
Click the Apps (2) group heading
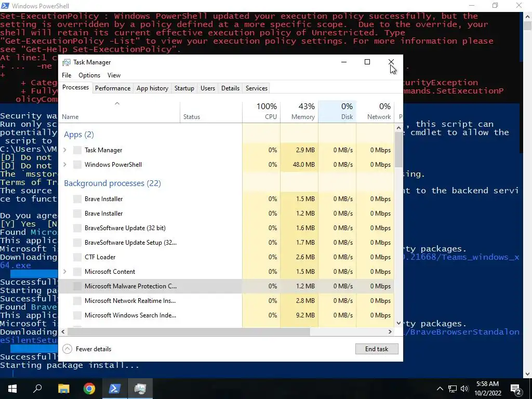pyautogui.click(x=79, y=135)
